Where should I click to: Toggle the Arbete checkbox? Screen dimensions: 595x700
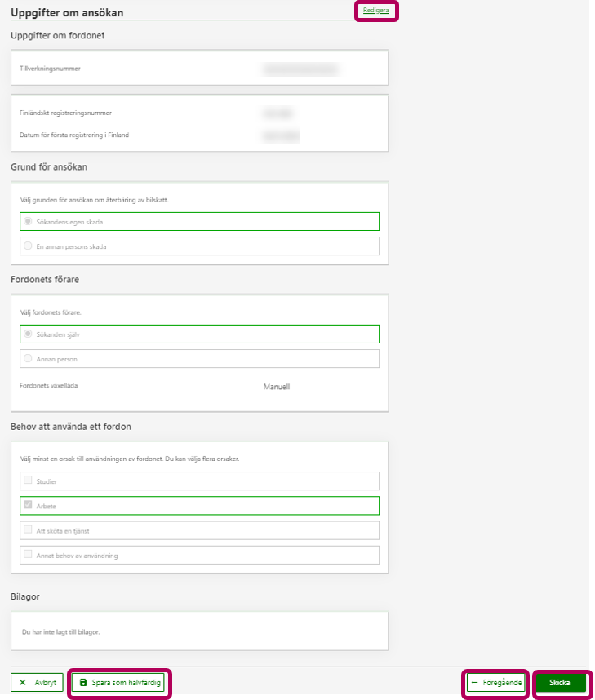[x=29, y=506]
